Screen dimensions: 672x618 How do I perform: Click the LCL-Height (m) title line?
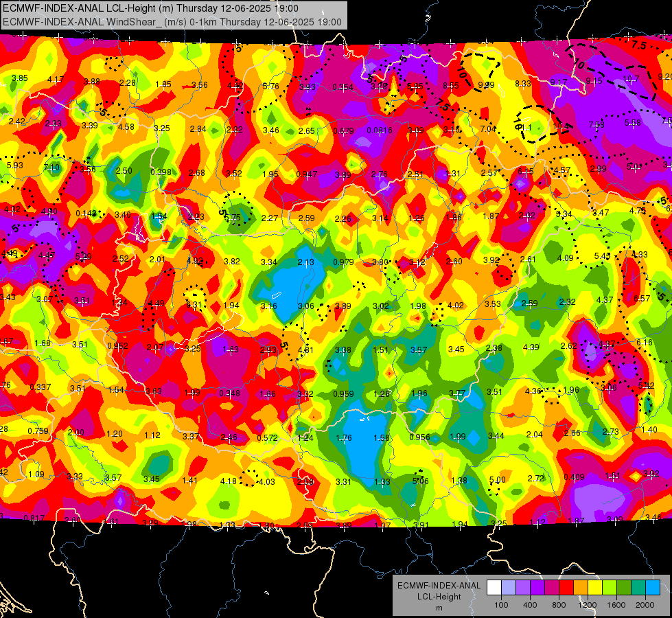(x=150, y=8)
